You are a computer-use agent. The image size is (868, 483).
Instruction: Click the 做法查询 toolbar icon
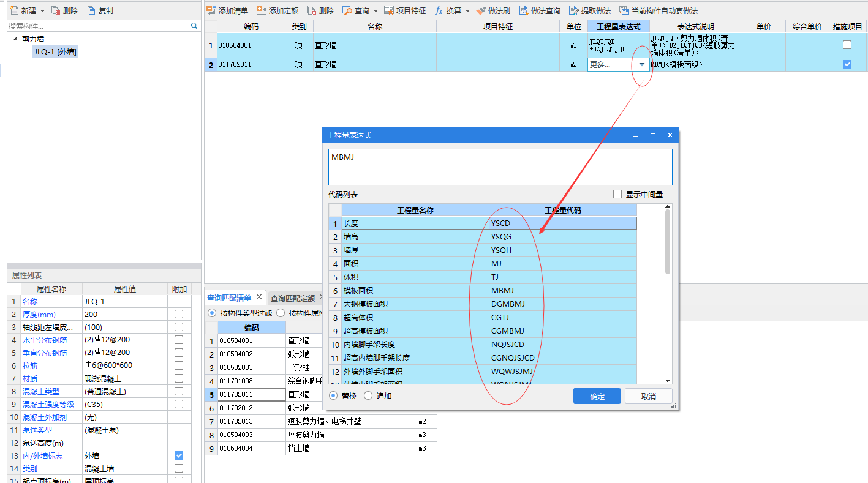coord(524,10)
